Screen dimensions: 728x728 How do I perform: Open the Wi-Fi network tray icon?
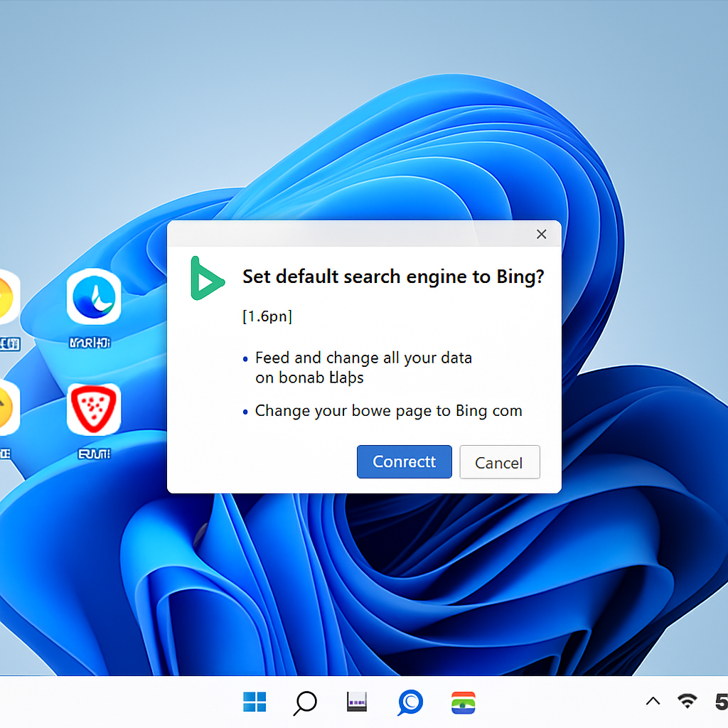pos(687,700)
